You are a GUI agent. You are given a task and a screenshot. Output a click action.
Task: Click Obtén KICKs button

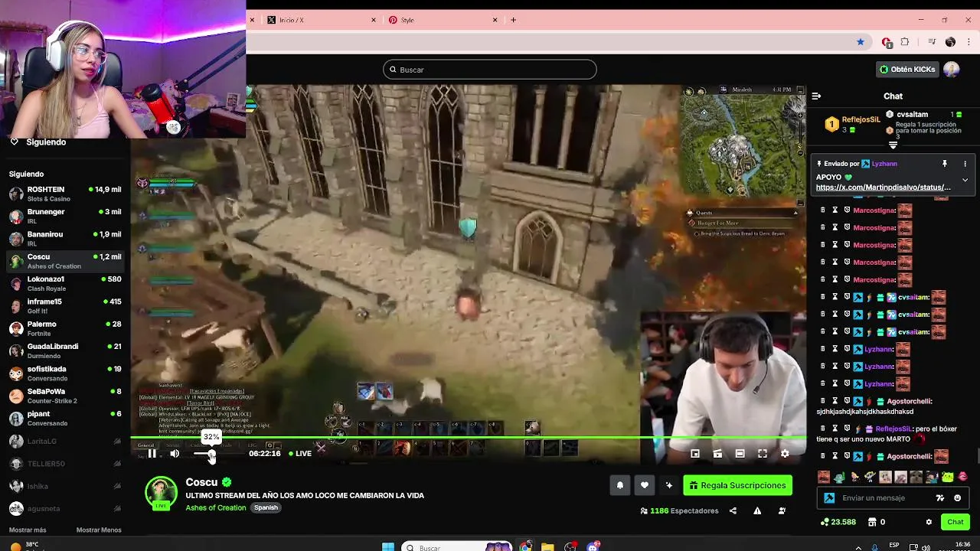coord(907,70)
